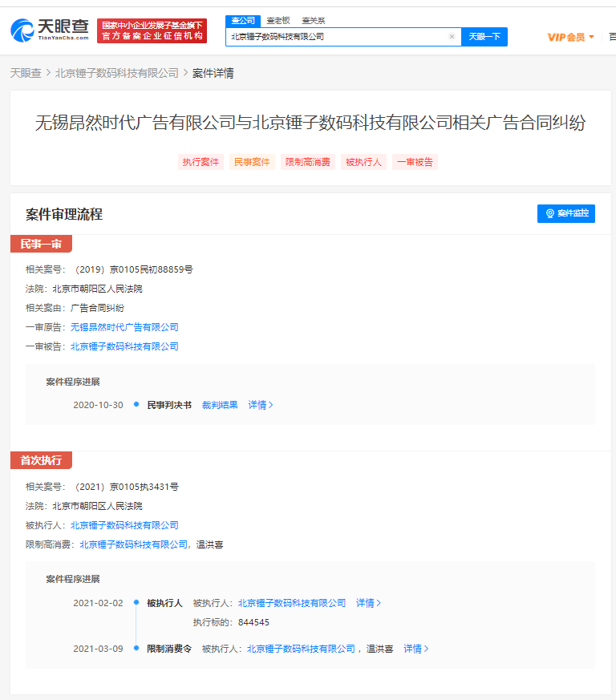The image size is (616, 700).
Task: Open plaintiff 无锡昂然时代广告有限公司 link
Action: [x=124, y=327]
